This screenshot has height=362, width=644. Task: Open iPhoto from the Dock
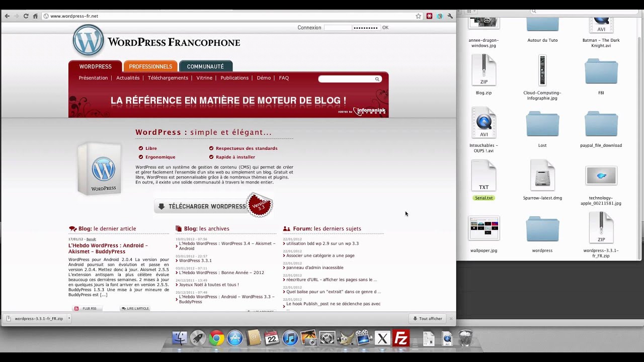click(x=308, y=338)
